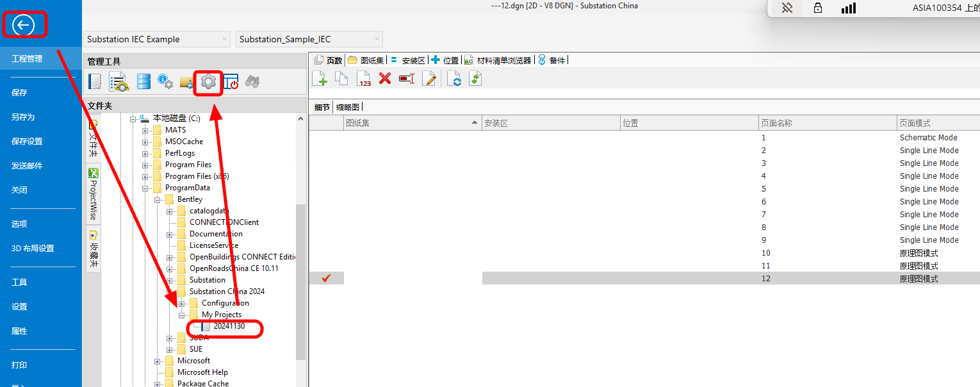This screenshot has height=387, width=980.
Task: Select page 12 row in table
Action: point(644,279)
